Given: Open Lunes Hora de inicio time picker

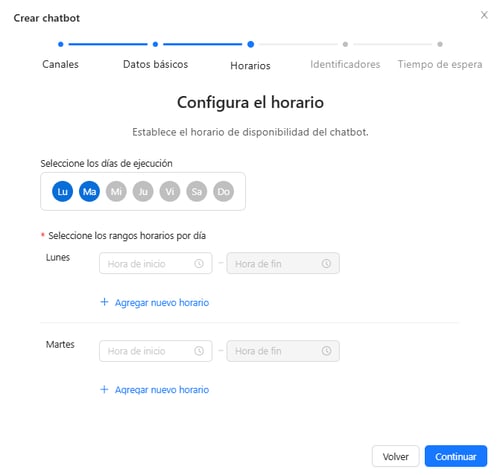Looking at the screenshot, I should point(156,263).
